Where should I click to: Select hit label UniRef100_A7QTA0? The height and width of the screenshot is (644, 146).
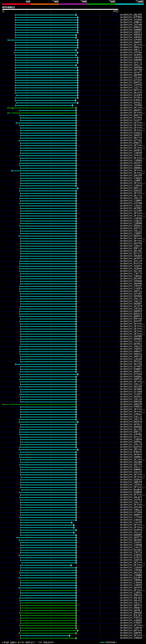click(131, 53)
